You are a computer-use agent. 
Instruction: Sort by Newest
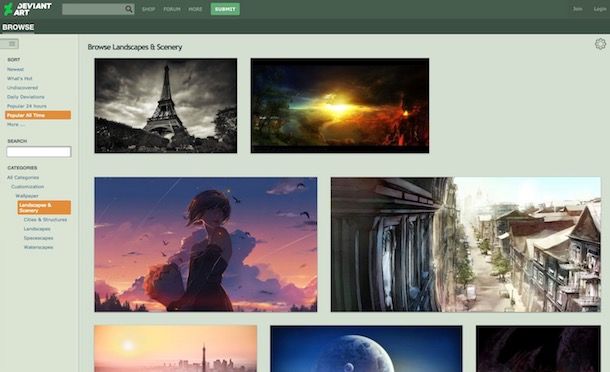click(16, 69)
